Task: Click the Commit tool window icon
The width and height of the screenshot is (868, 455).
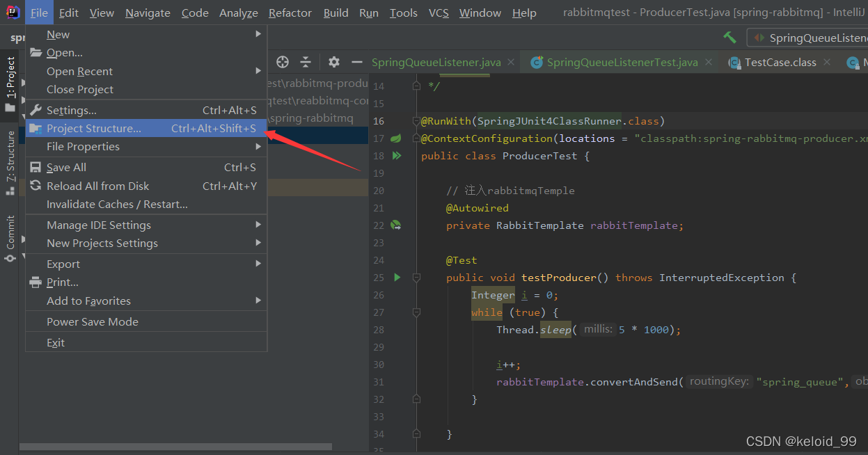Action: click(x=10, y=257)
